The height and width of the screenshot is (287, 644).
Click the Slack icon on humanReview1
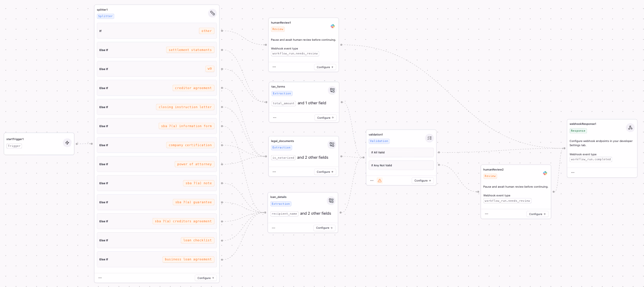click(332, 26)
